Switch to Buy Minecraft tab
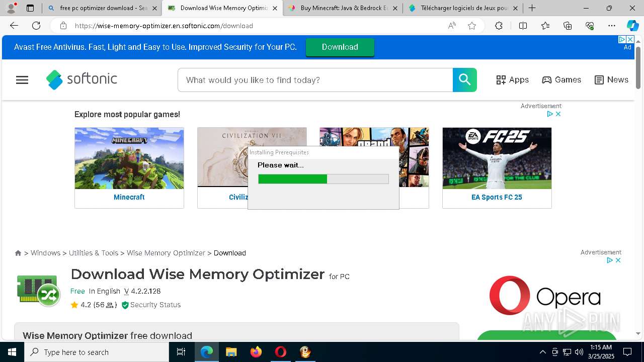Viewport: 644px width, 362px height. pyautogui.click(x=343, y=8)
